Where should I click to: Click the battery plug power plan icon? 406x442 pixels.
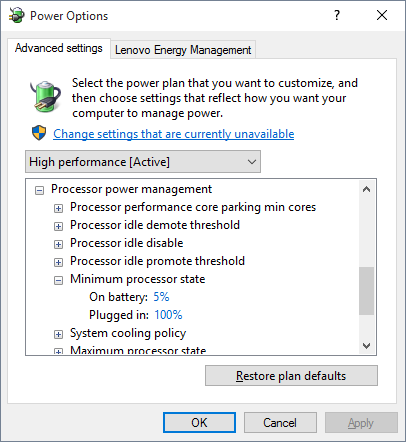pos(45,96)
